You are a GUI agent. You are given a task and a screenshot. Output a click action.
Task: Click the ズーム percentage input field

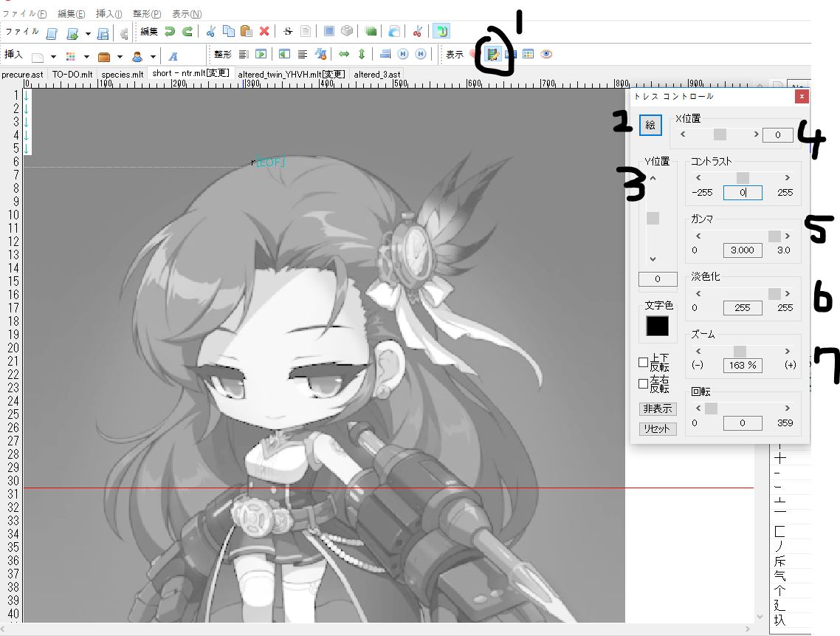point(743,366)
